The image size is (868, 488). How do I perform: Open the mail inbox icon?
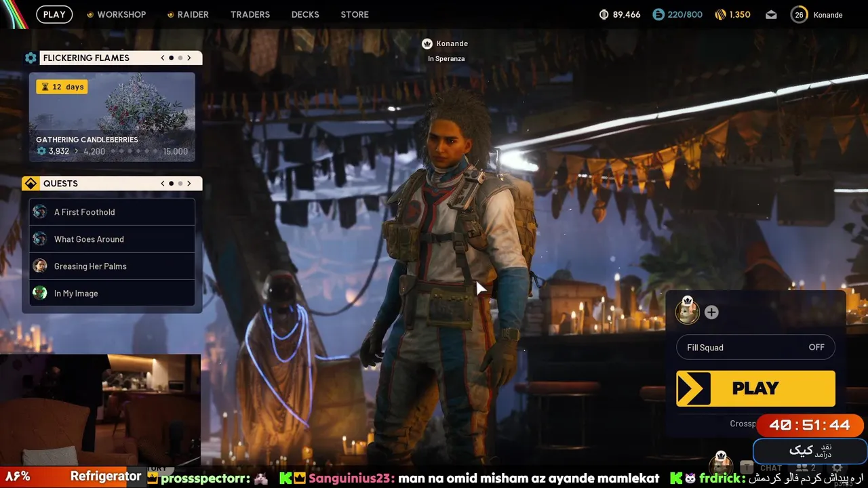(x=771, y=14)
